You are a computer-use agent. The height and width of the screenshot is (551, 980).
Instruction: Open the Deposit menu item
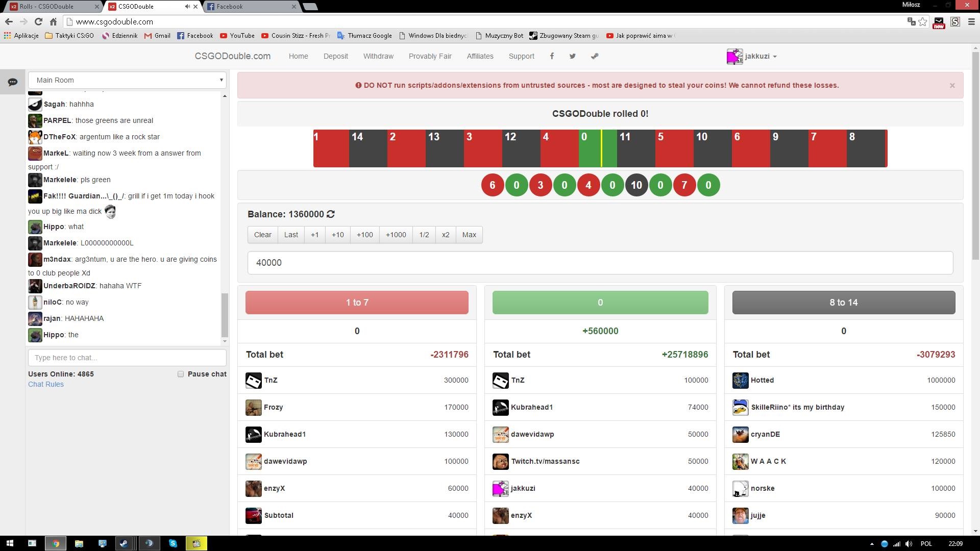335,56
